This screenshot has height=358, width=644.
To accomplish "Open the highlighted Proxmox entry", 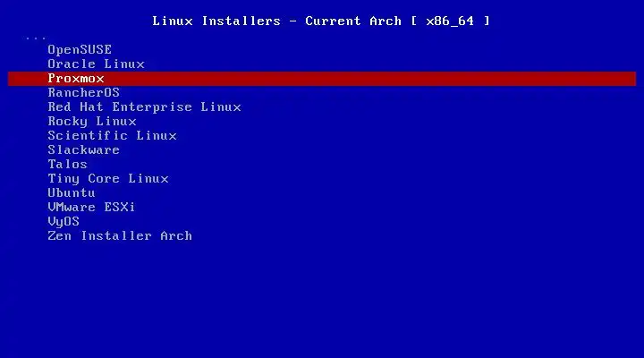I will click(x=76, y=79).
